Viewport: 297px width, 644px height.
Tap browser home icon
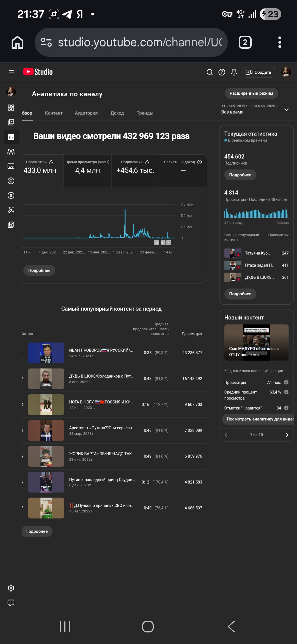pos(17,42)
